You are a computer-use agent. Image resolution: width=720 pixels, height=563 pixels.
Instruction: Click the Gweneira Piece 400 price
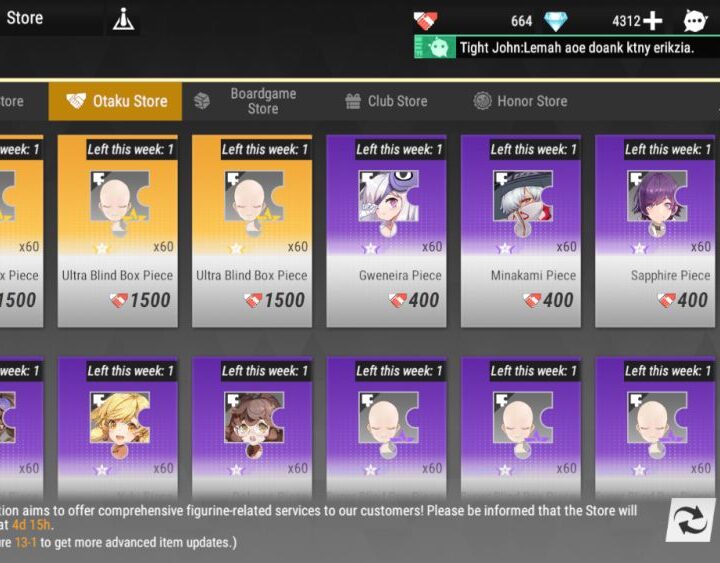(x=414, y=300)
